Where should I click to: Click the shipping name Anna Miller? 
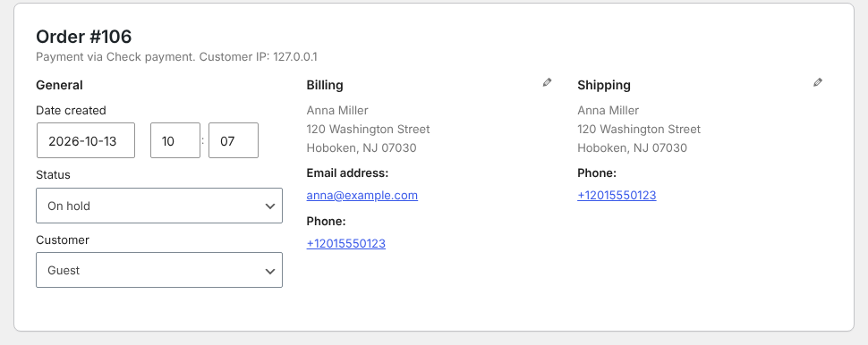click(x=608, y=111)
